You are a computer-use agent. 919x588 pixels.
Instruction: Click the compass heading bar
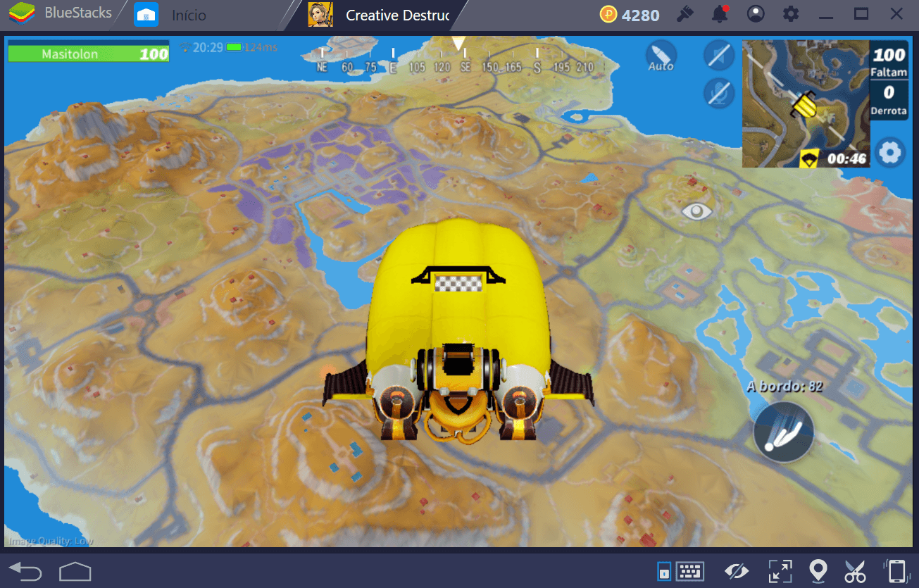pyautogui.click(x=456, y=62)
